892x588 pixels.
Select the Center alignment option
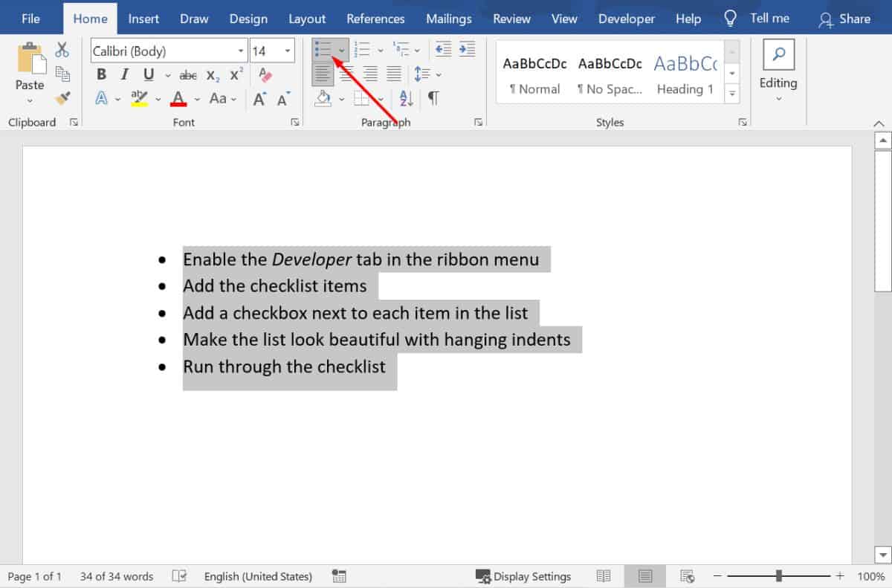pos(346,74)
